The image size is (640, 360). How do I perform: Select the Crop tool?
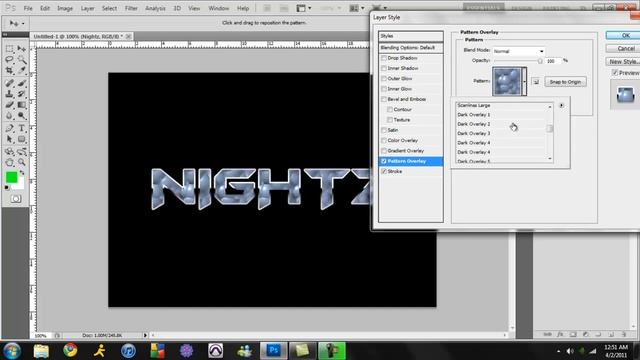tap(9, 71)
